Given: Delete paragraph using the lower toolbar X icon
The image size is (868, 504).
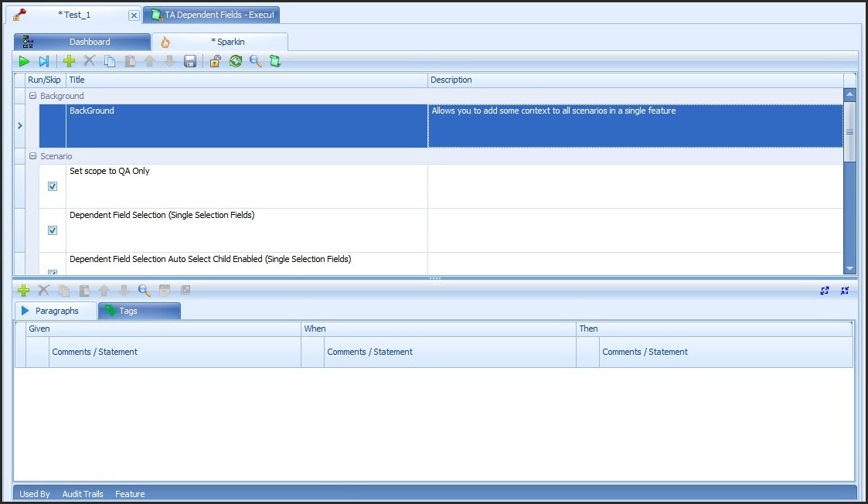Looking at the screenshot, I should pos(44,290).
